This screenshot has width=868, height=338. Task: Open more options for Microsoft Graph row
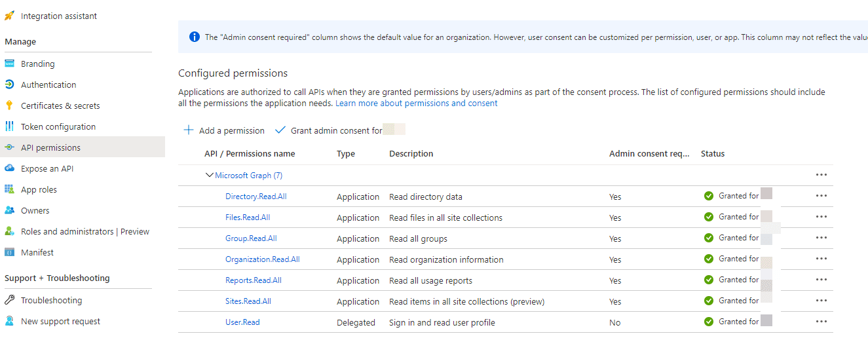tap(821, 175)
